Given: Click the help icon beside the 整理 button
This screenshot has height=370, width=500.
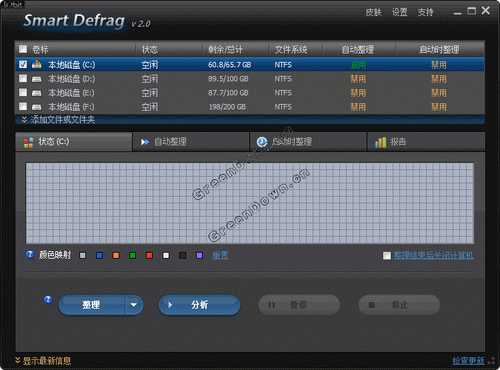Looking at the screenshot, I should point(48,300).
